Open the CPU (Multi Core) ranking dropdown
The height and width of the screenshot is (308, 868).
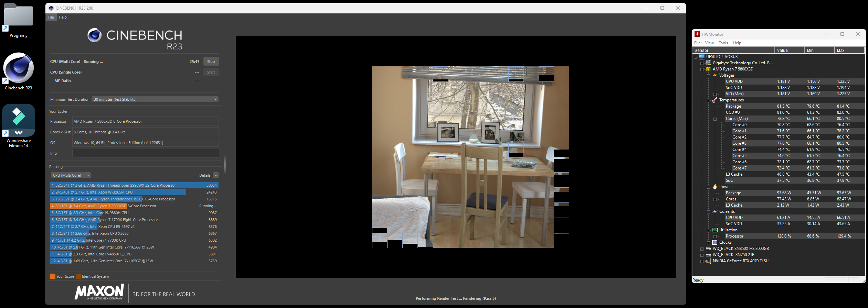pos(71,175)
